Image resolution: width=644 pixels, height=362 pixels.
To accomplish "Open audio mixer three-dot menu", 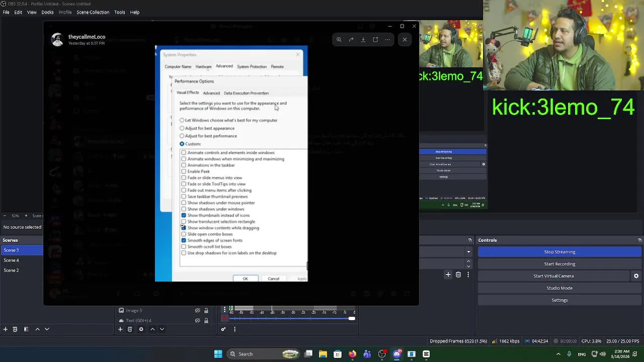I will click(x=234, y=329).
